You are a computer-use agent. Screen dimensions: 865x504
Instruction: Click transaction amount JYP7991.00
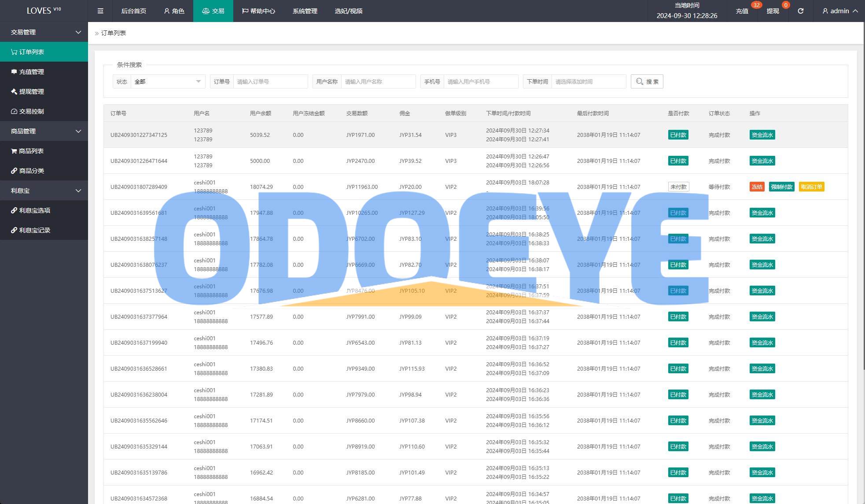[361, 316]
